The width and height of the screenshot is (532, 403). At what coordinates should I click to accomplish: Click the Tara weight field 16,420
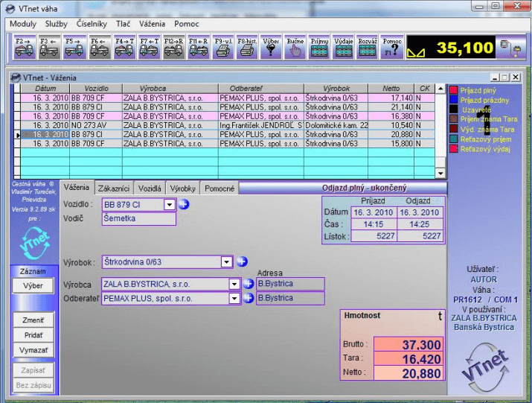(408, 359)
